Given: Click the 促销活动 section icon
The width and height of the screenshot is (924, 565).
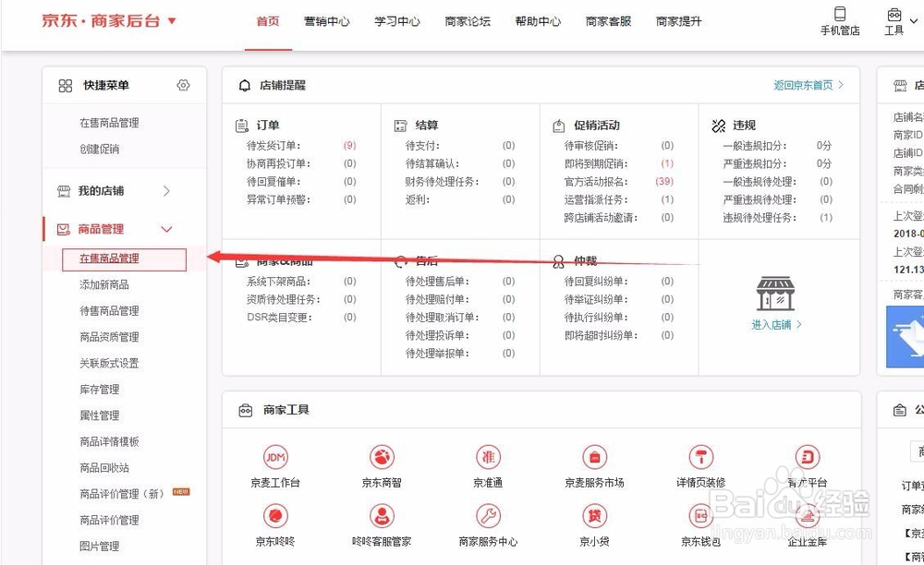Looking at the screenshot, I should [559, 126].
